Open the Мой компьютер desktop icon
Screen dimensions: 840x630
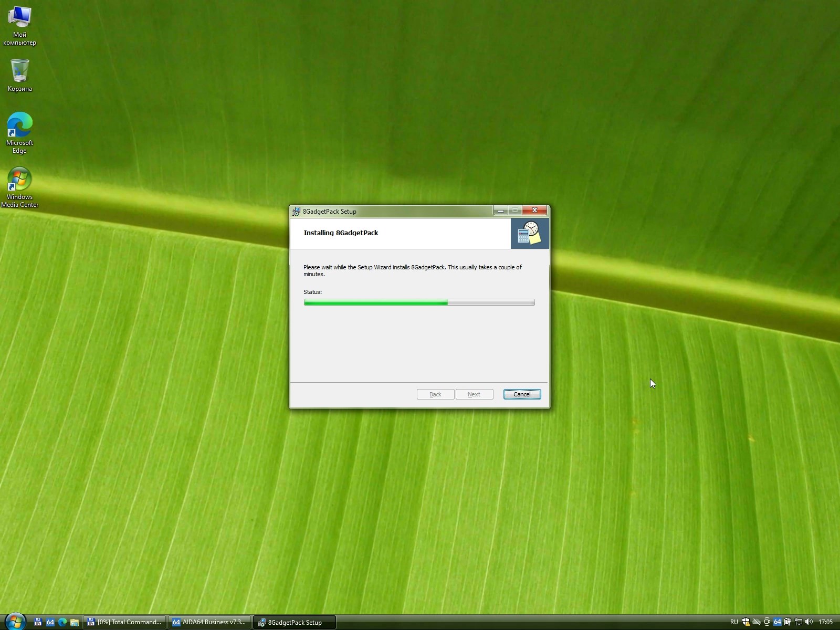coord(19,26)
